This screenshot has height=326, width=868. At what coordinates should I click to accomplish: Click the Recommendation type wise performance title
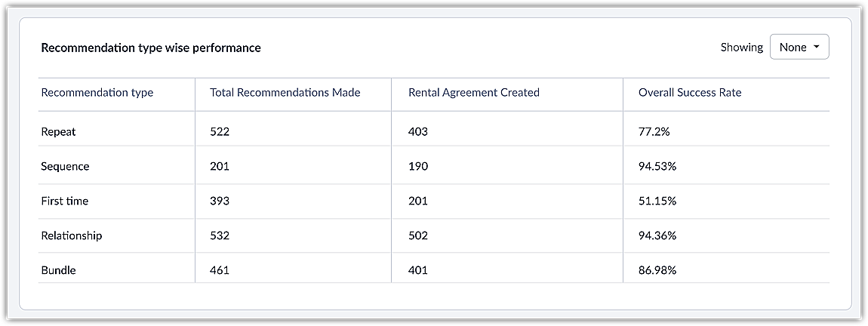pos(151,48)
